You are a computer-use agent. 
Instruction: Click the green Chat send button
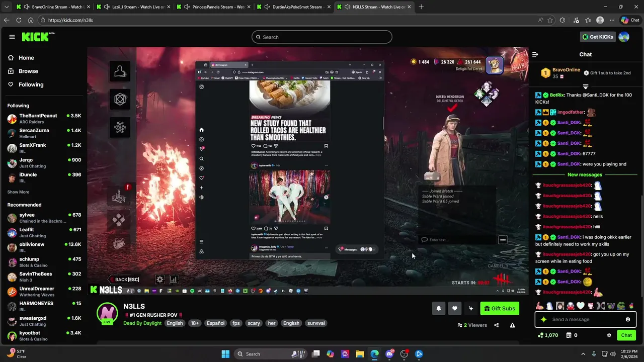point(626,335)
